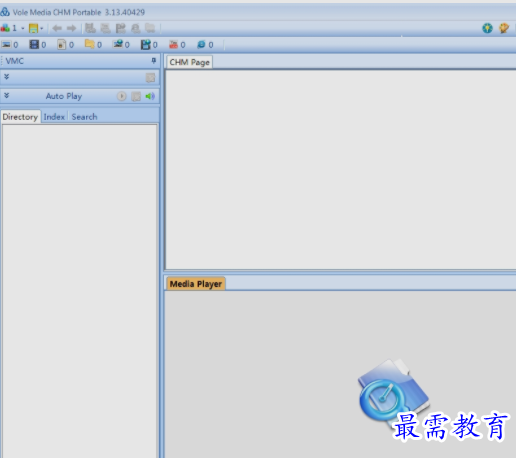Click the greyed-out folder toolbar icon
The image size is (516, 458).
click(x=150, y=28)
